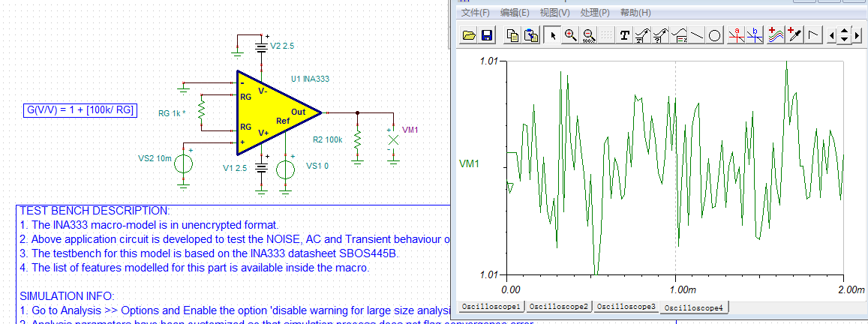The image size is (868, 324).
Task: Click the VM1 curve label on the graph
Action: click(x=470, y=163)
